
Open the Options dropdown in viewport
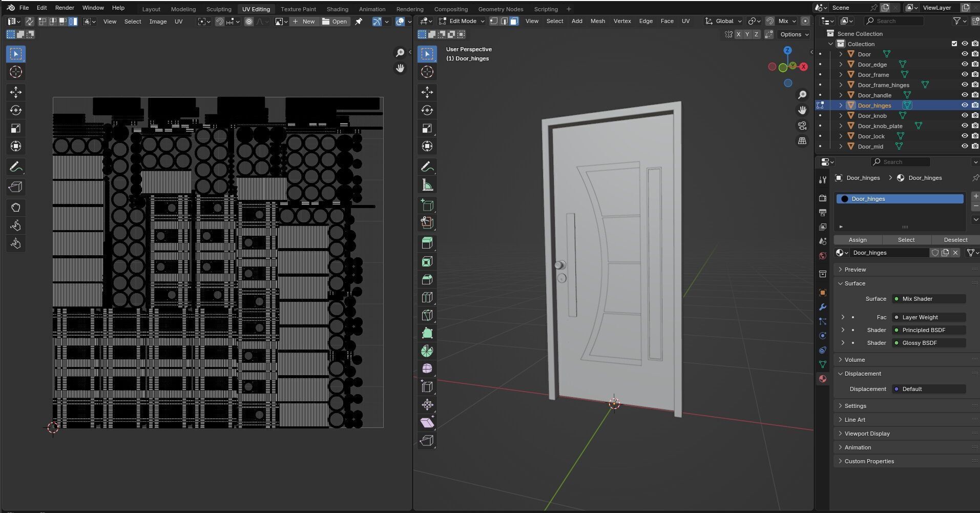pos(794,34)
